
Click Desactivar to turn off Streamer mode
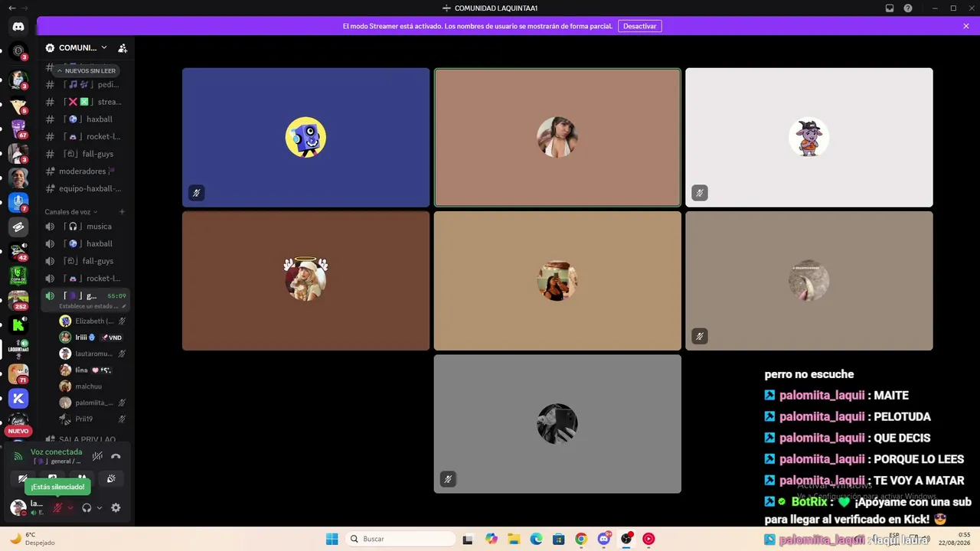(639, 26)
